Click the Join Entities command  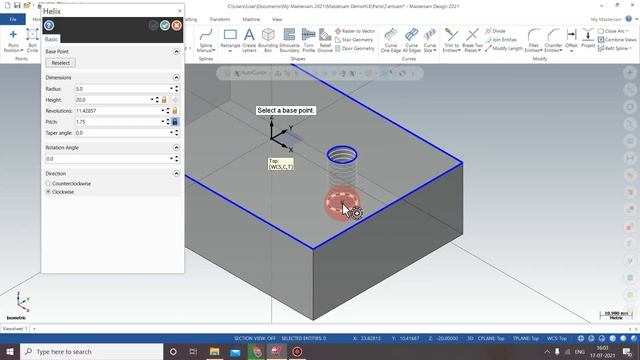pos(501,40)
